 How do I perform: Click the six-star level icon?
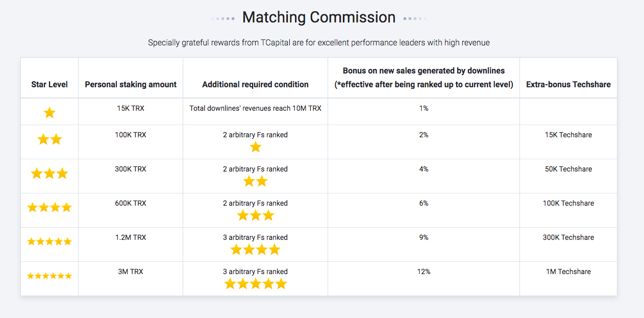(x=49, y=276)
